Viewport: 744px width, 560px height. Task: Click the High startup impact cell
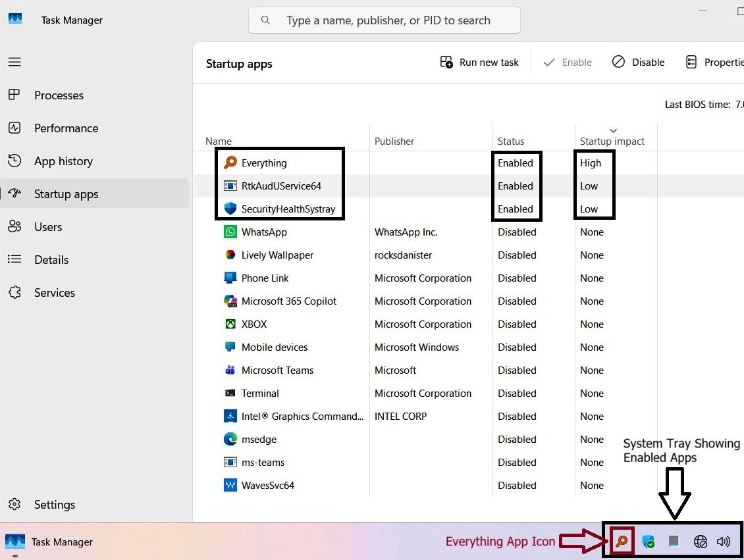591,163
